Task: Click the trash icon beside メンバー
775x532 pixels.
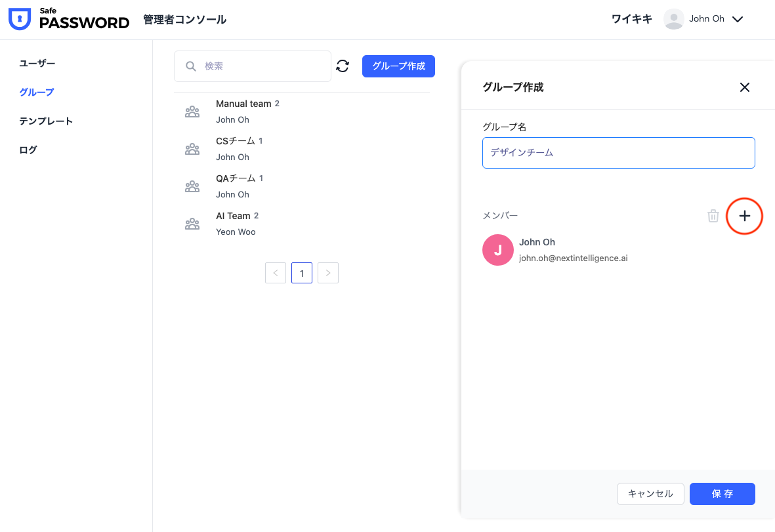Action: click(713, 216)
